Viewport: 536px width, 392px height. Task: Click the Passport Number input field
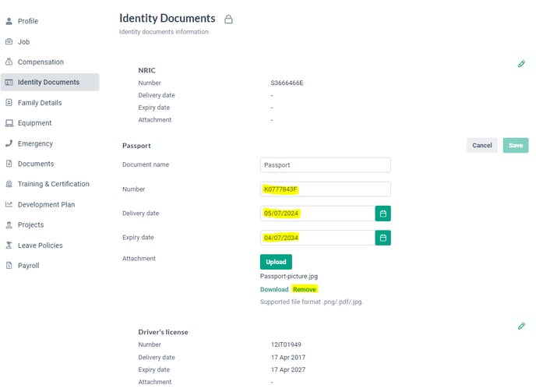pos(326,189)
